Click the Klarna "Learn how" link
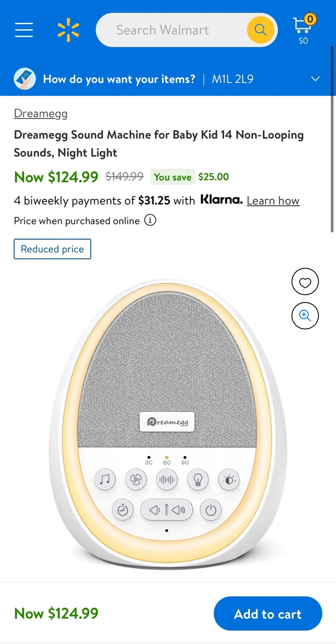This screenshot has width=336, height=644. (273, 201)
